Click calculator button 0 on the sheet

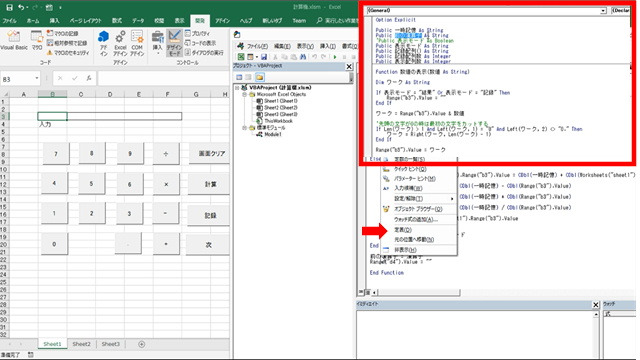pyautogui.click(x=54, y=244)
